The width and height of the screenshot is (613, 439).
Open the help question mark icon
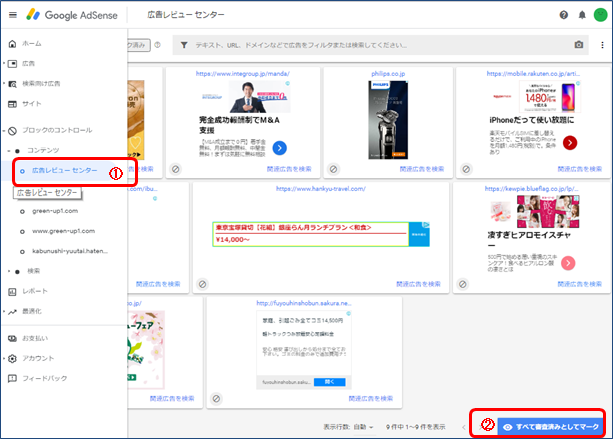[x=564, y=15]
